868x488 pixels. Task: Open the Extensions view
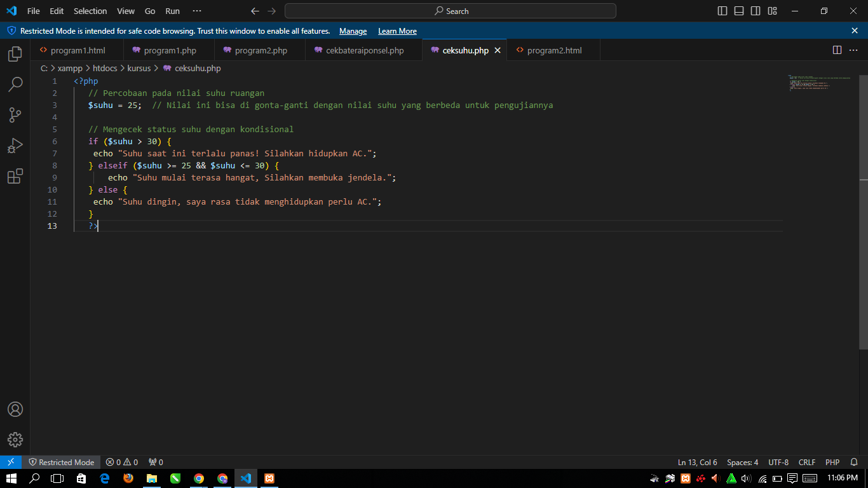15,176
